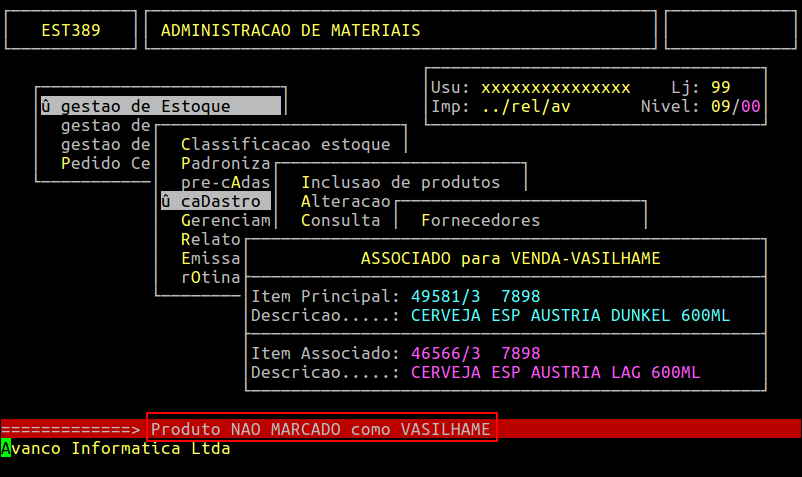Select the 'Alteracao' option

345,201
